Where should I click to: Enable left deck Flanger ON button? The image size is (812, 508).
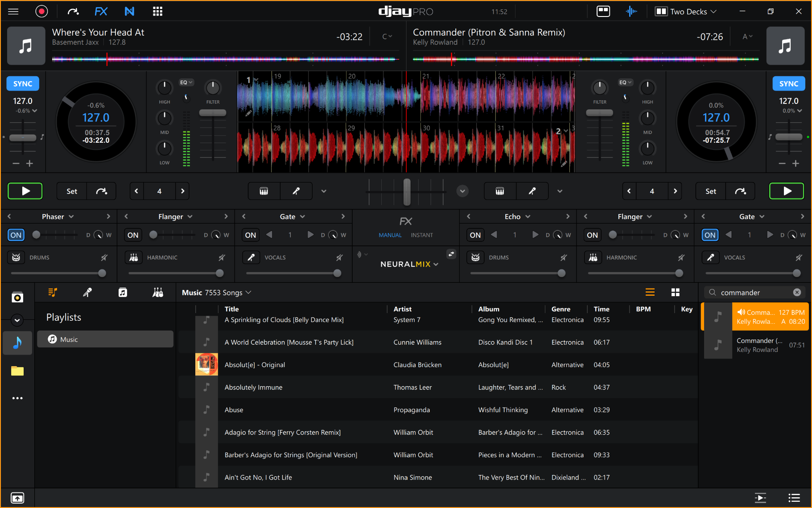133,235
